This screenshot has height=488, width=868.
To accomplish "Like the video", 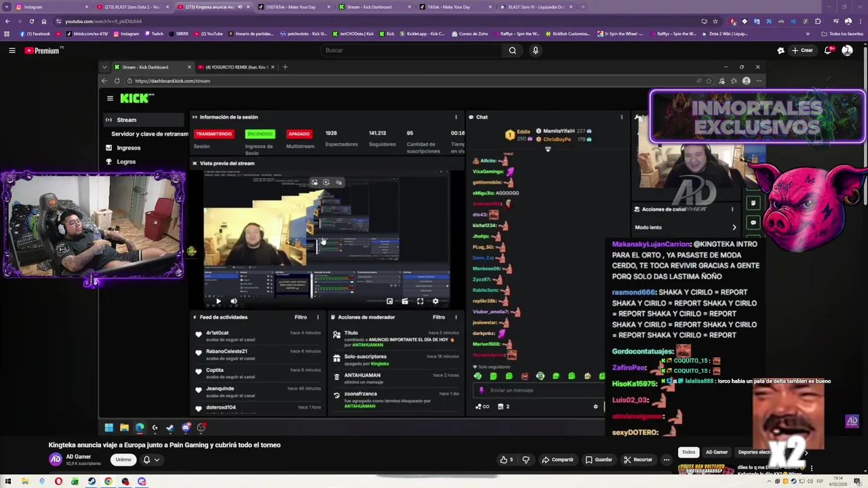I will (506, 460).
